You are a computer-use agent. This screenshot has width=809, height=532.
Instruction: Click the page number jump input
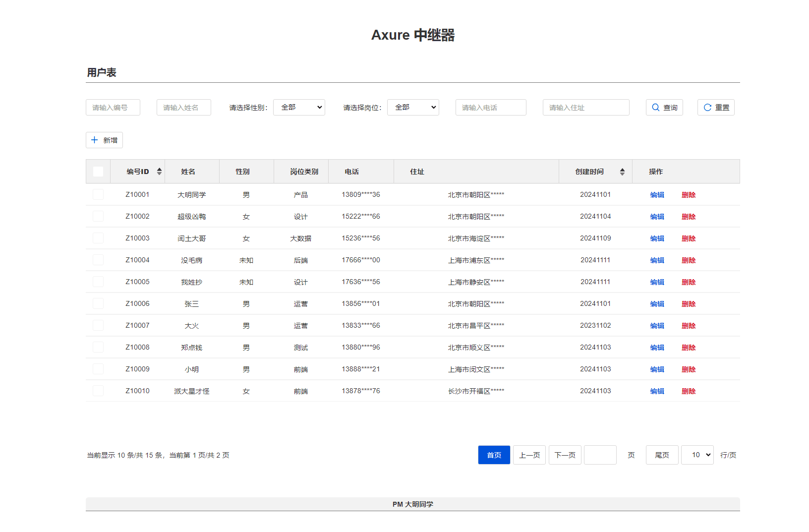[600, 455]
